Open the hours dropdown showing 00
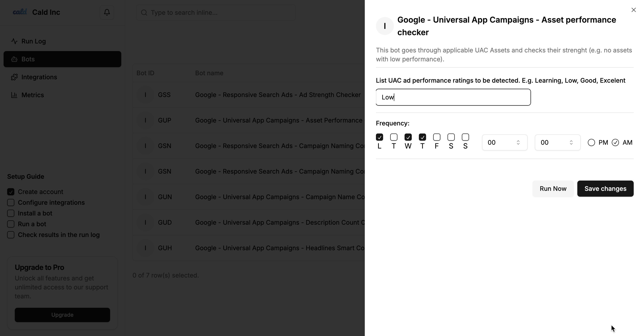 (505, 142)
